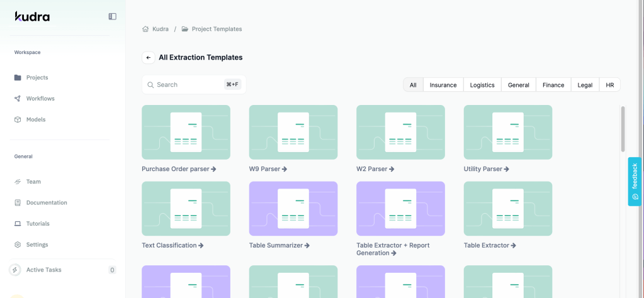Click the arrow next to W2 Parser
The height and width of the screenshot is (298, 644).
[392, 169]
